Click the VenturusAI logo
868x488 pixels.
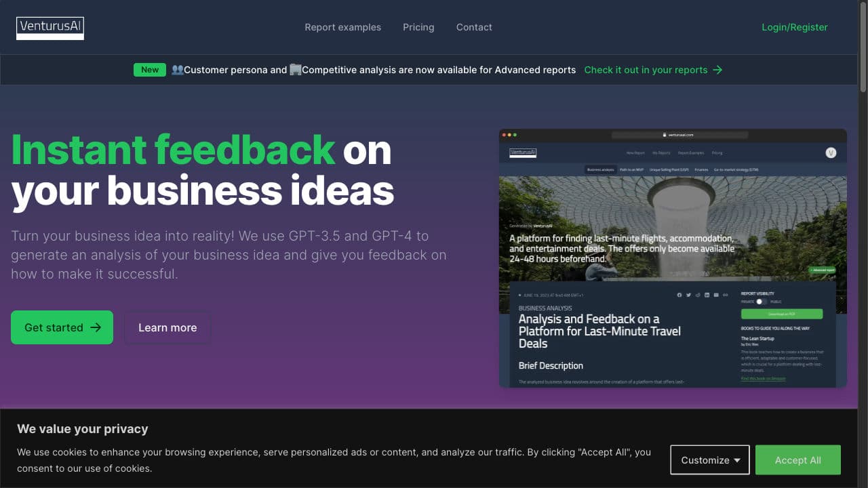pyautogui.click(x=50, y=28)
